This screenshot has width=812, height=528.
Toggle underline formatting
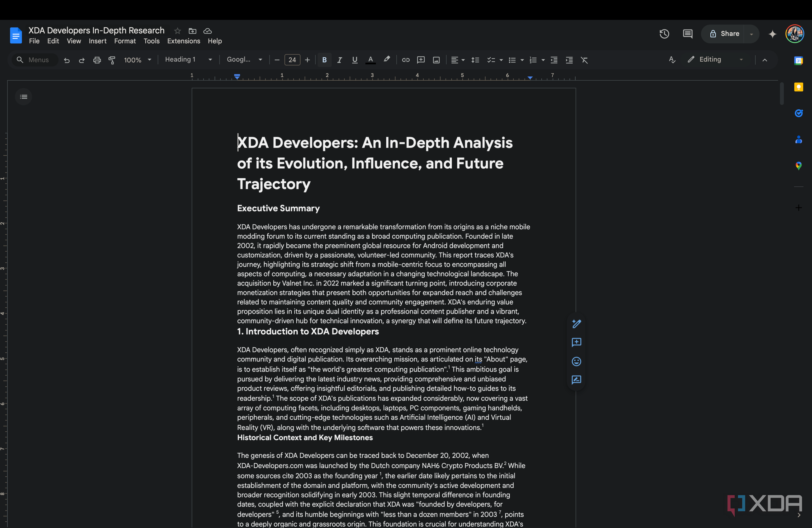[x=355, y=60]
